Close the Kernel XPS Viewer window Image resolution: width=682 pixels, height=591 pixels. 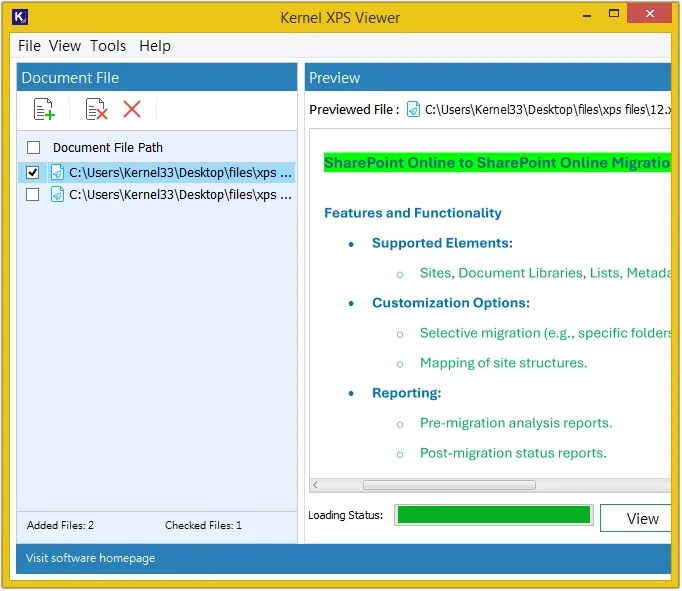650,14
